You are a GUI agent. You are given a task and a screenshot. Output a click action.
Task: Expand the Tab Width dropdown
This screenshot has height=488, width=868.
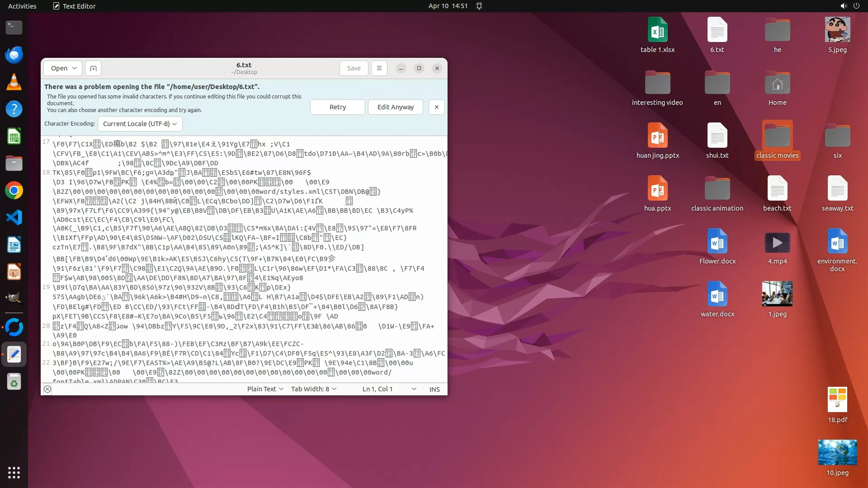tap(313, 389)
